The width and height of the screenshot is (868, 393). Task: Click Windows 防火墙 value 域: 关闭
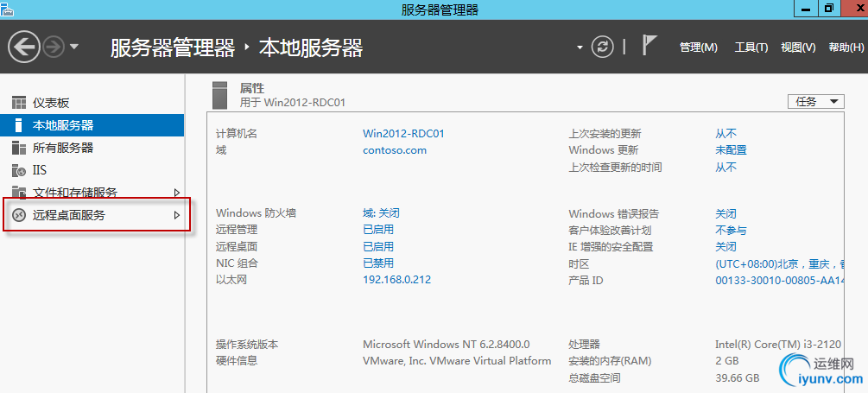381,213
